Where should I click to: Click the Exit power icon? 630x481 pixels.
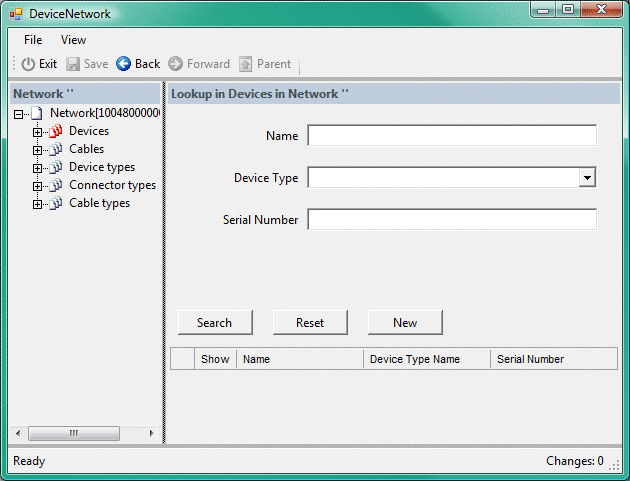point(28,64)
